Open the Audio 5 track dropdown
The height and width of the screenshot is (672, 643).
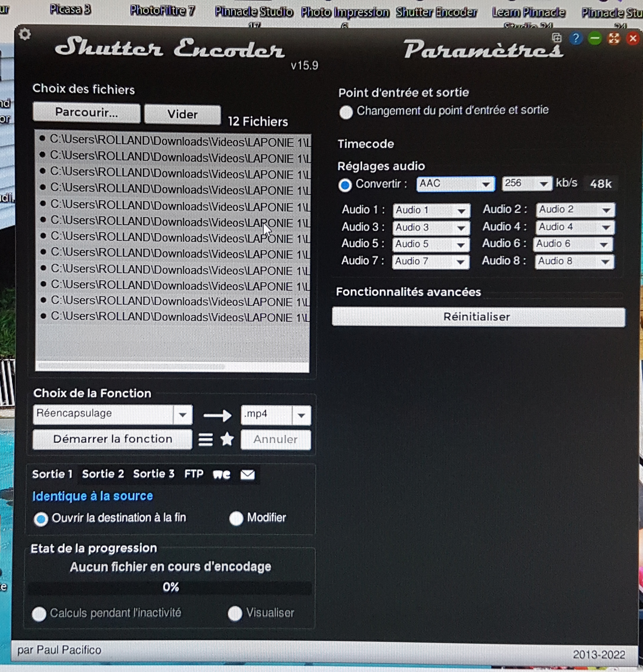point(431,244)
